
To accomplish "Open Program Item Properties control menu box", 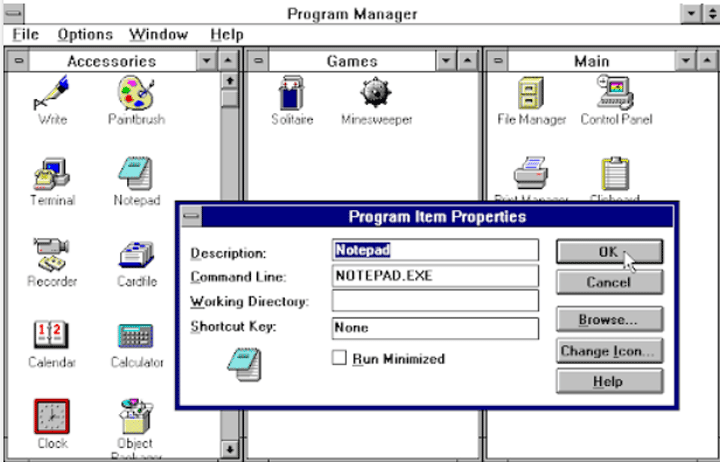I will point(191,216).
